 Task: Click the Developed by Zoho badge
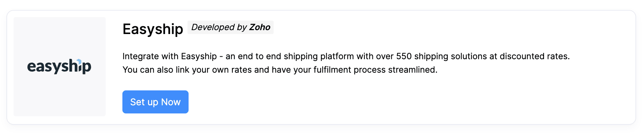pyautogui.click(x=231, y=27)
